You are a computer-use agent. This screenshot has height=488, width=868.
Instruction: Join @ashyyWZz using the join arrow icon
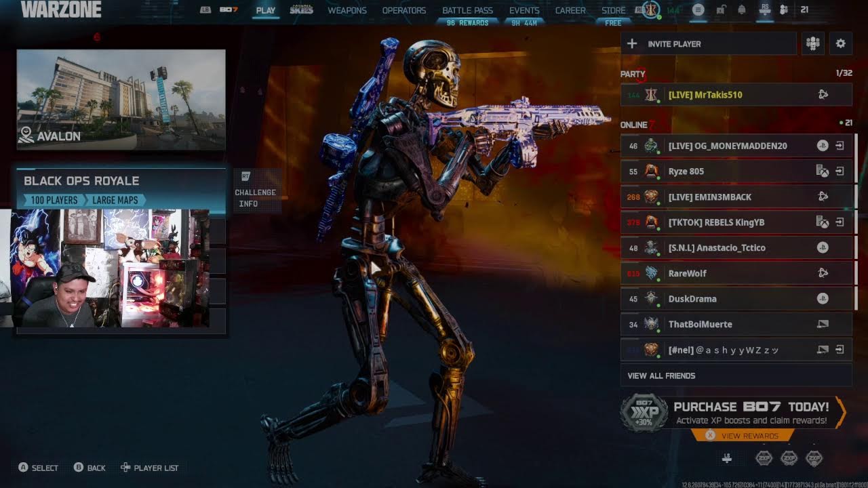coord(840,350)
